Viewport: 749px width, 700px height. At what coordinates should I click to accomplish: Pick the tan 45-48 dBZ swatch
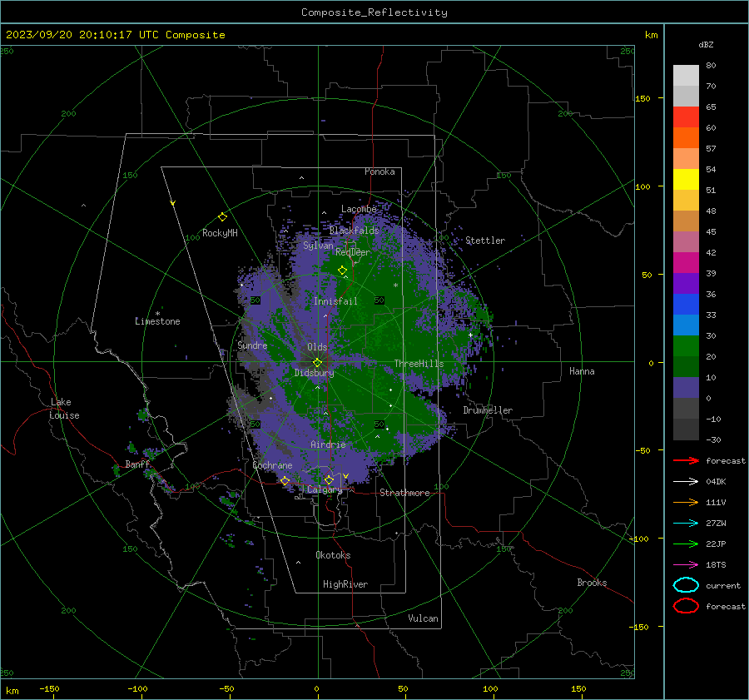pyautogui.click(x=686, y=221)
